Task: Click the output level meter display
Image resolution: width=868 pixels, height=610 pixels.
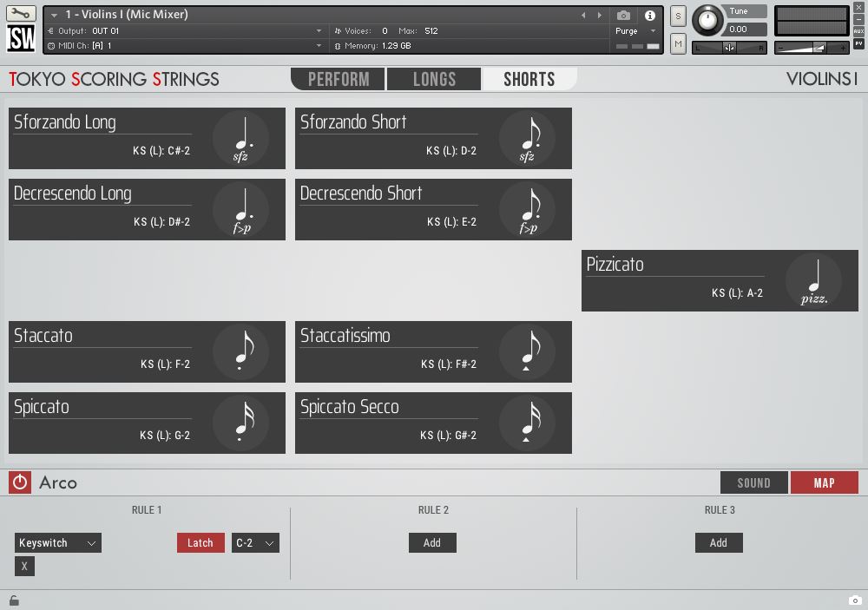Action: [x=812, y=21]
